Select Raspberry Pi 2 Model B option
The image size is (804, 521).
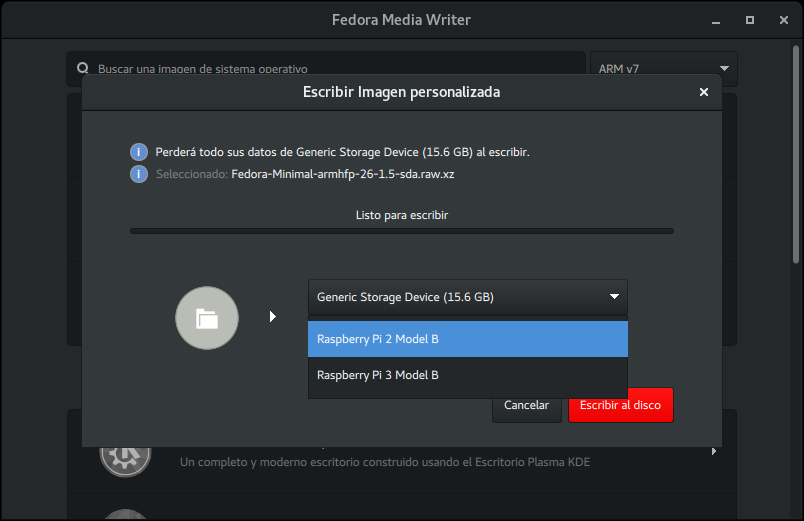[x=468, y=339]
